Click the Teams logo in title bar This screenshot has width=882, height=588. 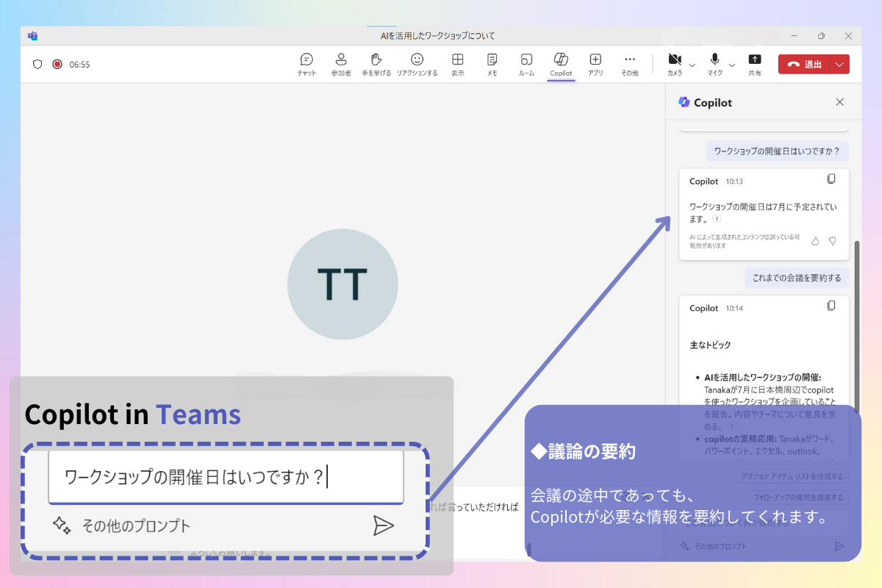(32, 35)
